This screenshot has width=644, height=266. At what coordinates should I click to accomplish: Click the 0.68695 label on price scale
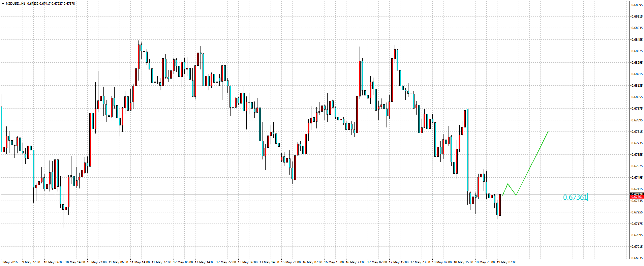637,5
